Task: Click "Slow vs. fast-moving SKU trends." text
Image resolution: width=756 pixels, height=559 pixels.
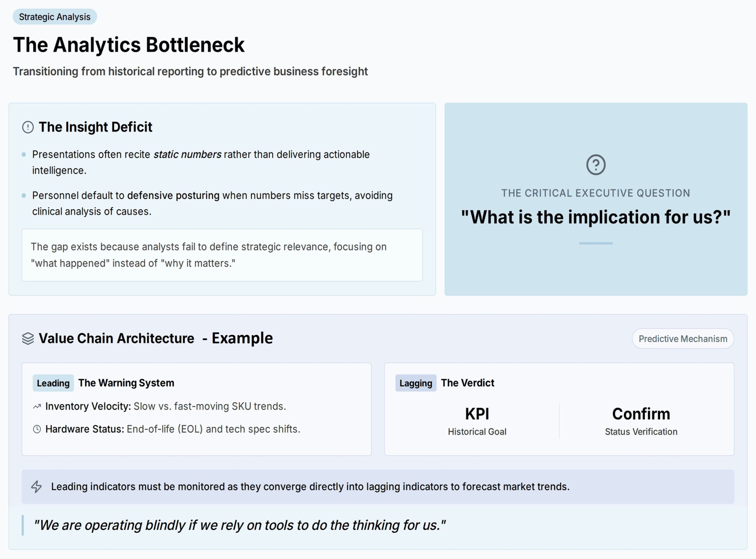Action: pyautogui.click(x=210, y=406)
